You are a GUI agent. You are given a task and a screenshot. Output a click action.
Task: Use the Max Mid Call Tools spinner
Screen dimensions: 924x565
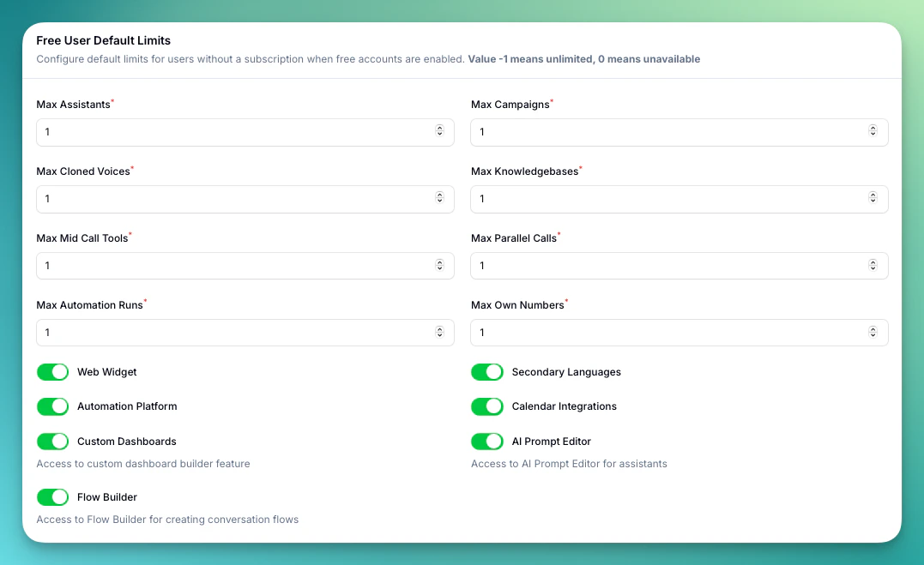coord(439,265)
